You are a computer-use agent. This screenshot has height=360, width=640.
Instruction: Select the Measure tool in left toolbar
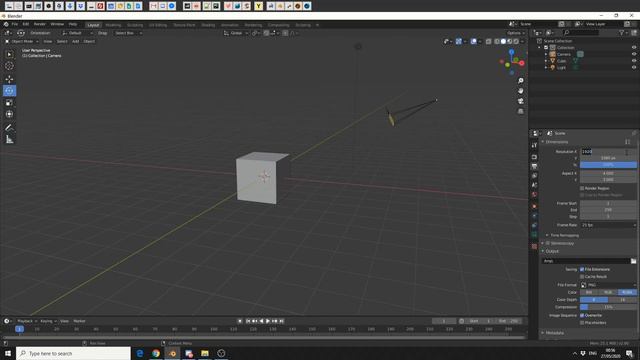pyautogui.click(x=9, y=140)
